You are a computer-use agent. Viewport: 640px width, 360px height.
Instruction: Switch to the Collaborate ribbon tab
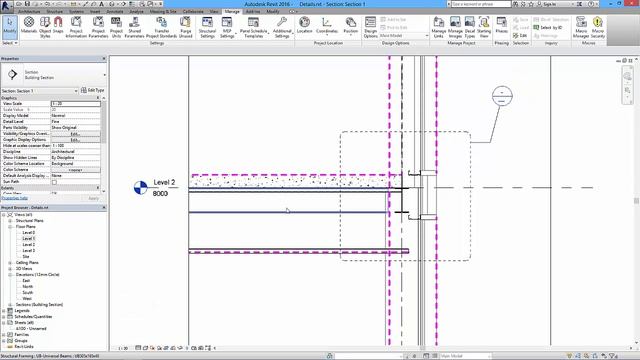[193, 11]
